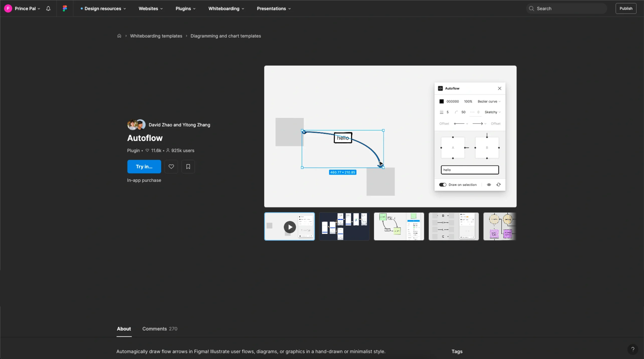
Task: Click the search magnifier icon
Action: coord(531,9)
